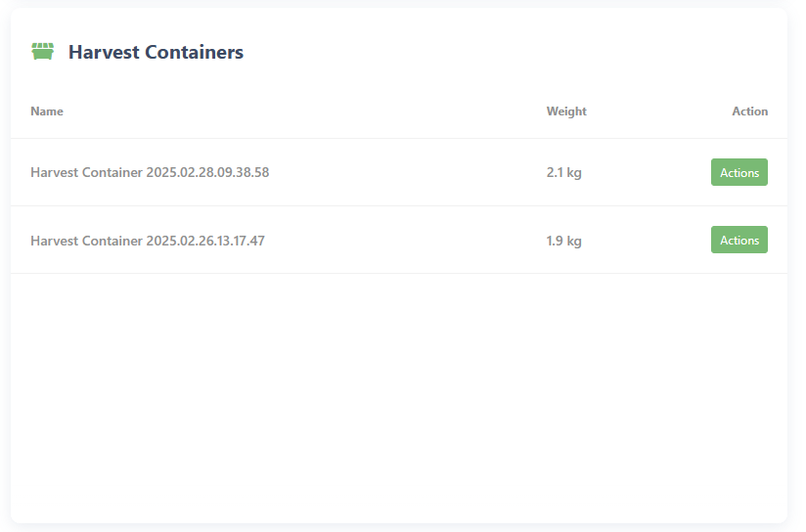Open Harvest Container 2025.02.28.09.38.58
This screenshot has height=532, width=806.
(x=150, y=173)
